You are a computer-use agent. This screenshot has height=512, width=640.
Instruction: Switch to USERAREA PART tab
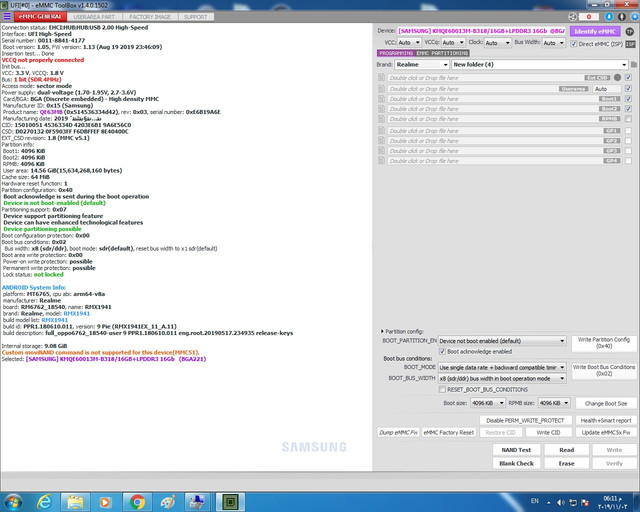point(94,17)
